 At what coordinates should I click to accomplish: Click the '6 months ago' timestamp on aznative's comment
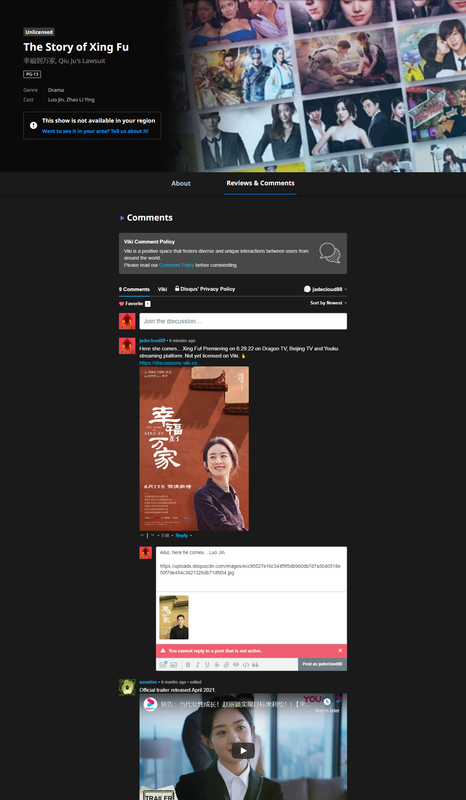click(173, 682)
